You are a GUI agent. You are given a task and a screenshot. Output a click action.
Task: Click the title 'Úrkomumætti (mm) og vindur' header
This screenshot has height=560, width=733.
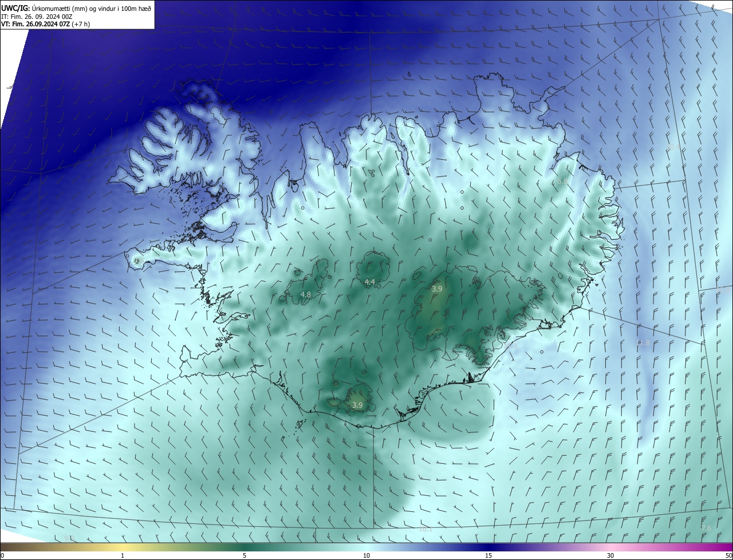76,8
